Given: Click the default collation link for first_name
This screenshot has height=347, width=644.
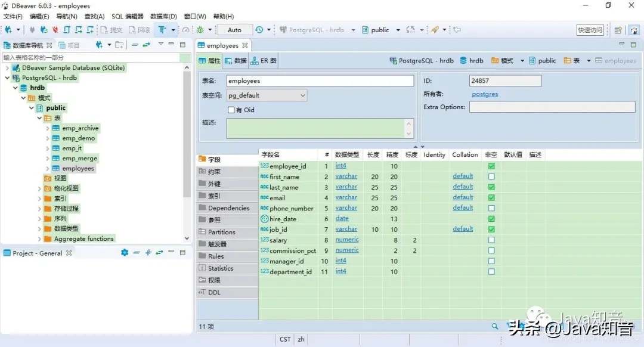Looking at the screenshot, I should (x=463, y=176).
